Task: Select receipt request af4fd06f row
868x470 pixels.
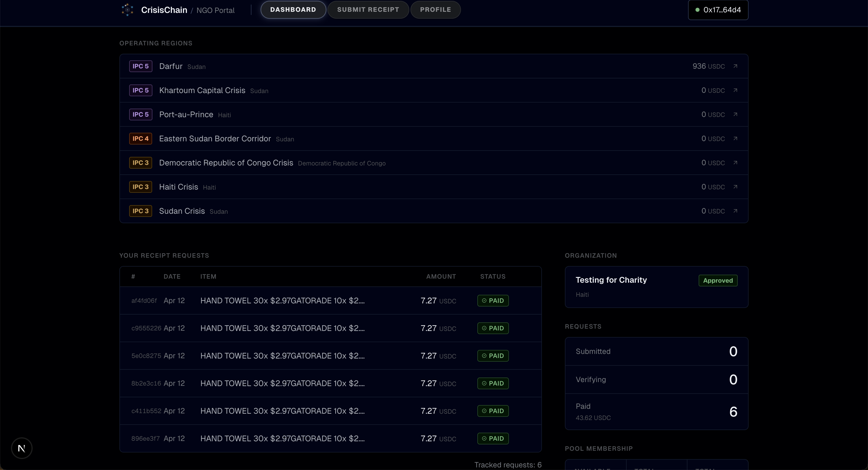Action: coord(282,301)
